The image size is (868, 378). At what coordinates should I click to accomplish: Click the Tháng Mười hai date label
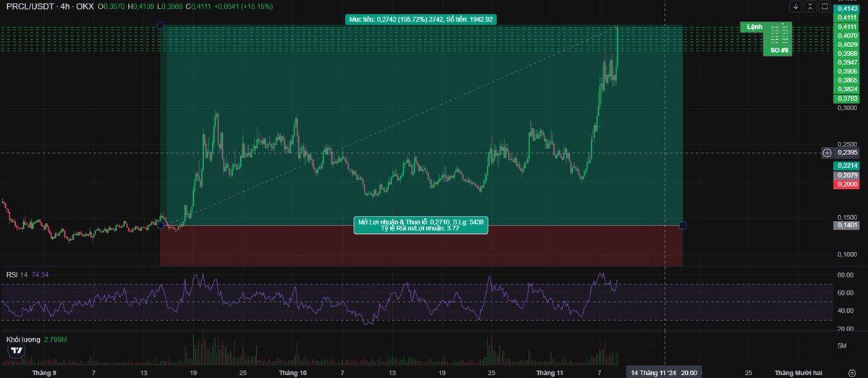tap(799, 373)
